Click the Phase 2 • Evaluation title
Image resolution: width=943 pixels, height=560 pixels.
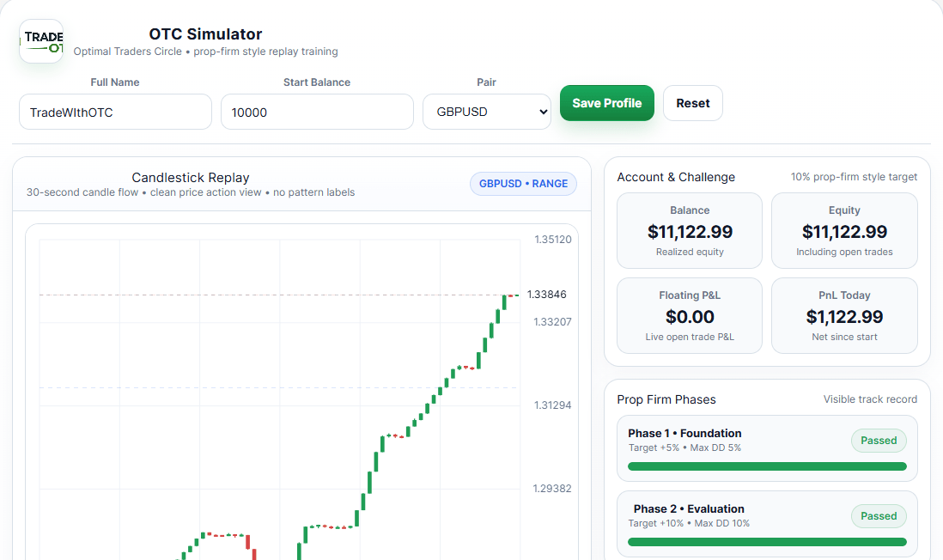[689, 508]
